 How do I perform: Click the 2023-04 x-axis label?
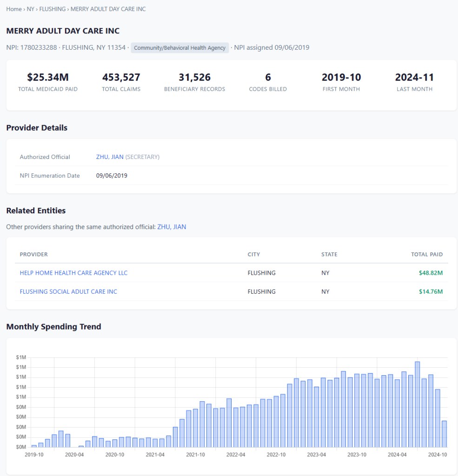click(317, 455)
